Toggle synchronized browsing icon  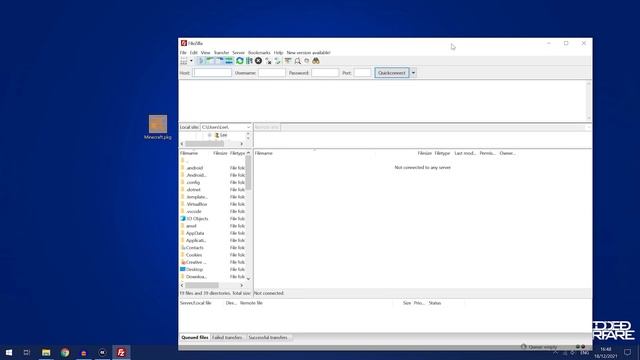point(307,61)
